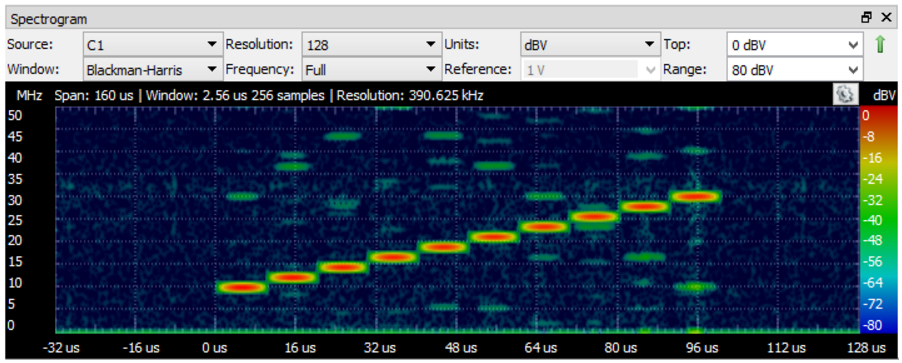Click the Span and Window info text
The image size is (902, 363).
coord(269,95)
